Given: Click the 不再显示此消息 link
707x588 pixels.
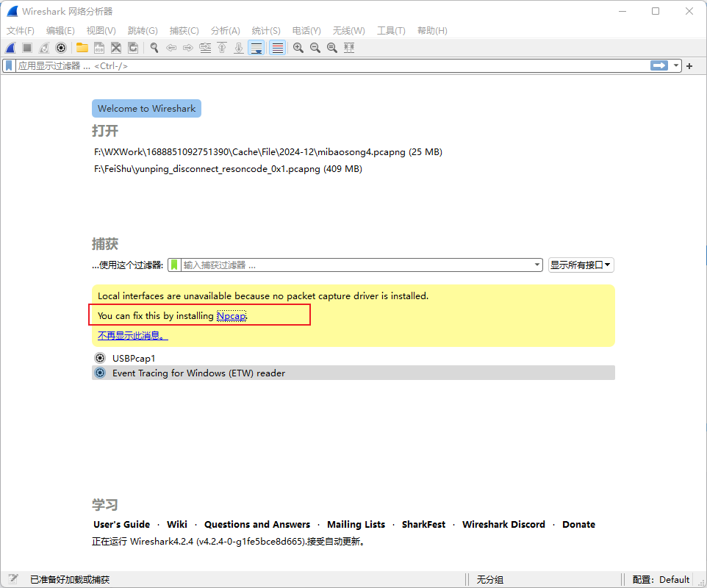Looking at the screenshot, I should [132, 335].
